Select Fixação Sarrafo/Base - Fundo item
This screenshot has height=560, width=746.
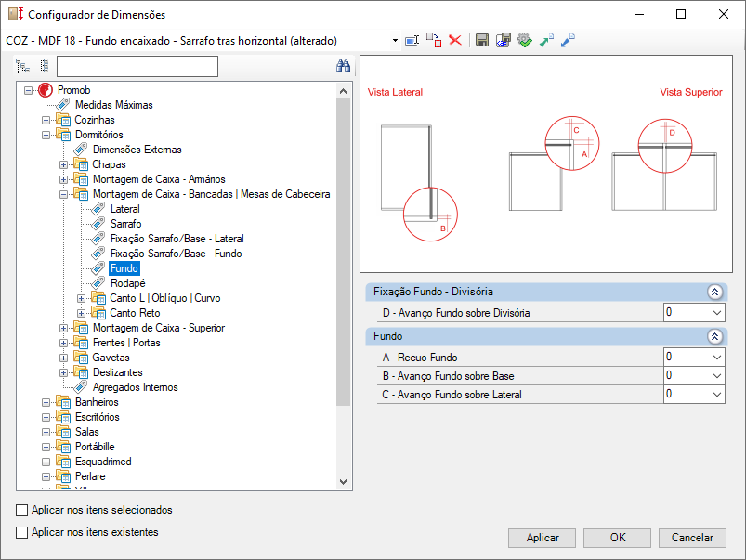[176, 254]
